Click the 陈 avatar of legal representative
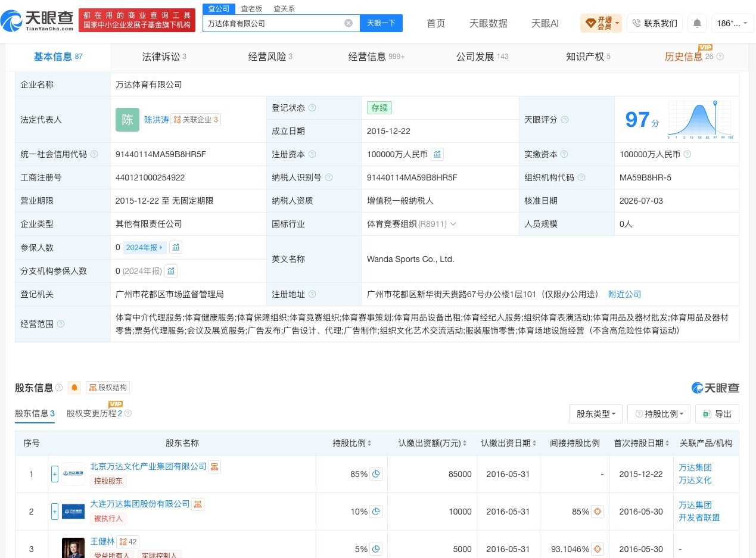 (127, 120)
